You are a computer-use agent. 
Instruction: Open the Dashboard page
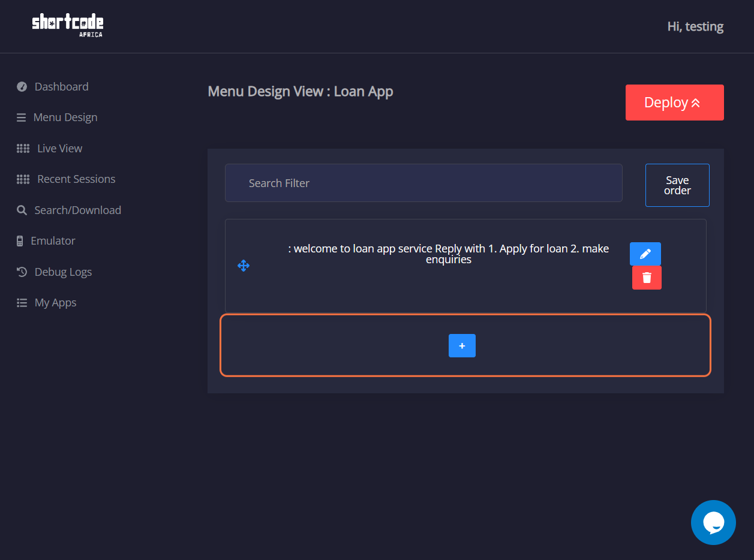click(x=61, y=86)
